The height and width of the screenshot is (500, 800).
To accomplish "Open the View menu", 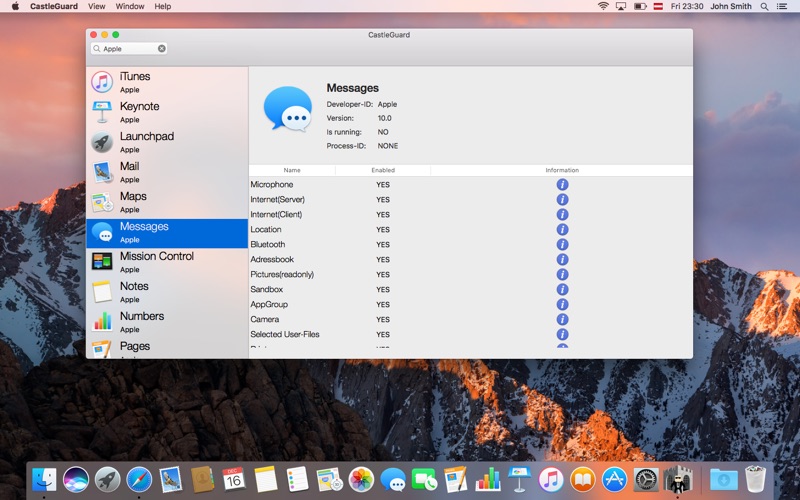I will (96, 6).
